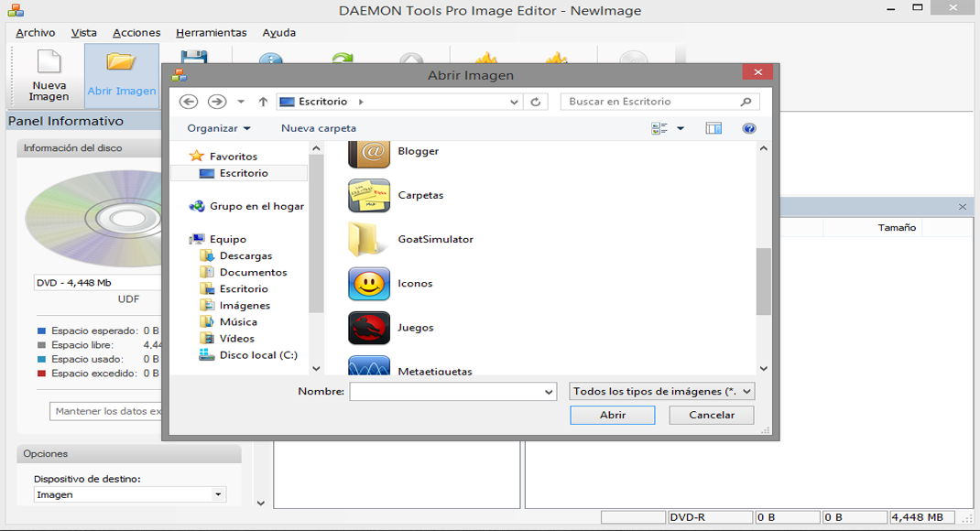
Task: Open the Organizar dropdown menu
Action: [217, 128]
